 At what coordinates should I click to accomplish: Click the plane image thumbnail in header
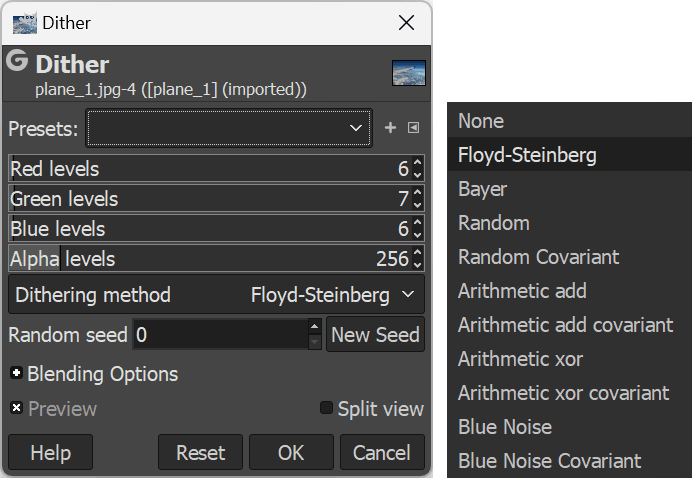coord(409,73)
